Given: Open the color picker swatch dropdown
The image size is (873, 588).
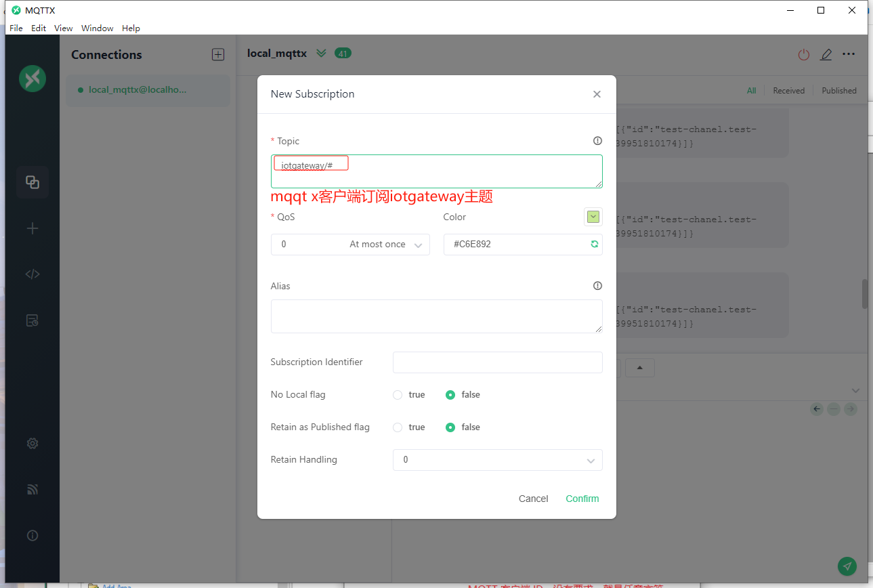Looking at the screenshot, I should pos(593,217).
